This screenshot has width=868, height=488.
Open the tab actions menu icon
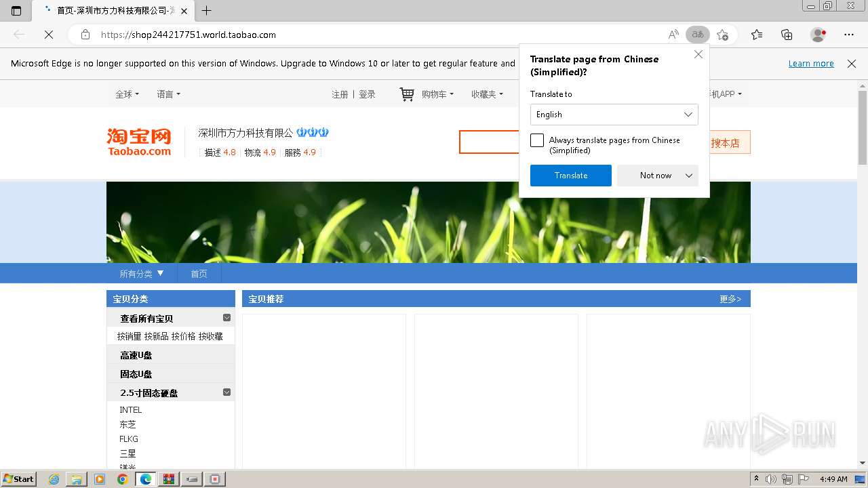pos(16,11)
